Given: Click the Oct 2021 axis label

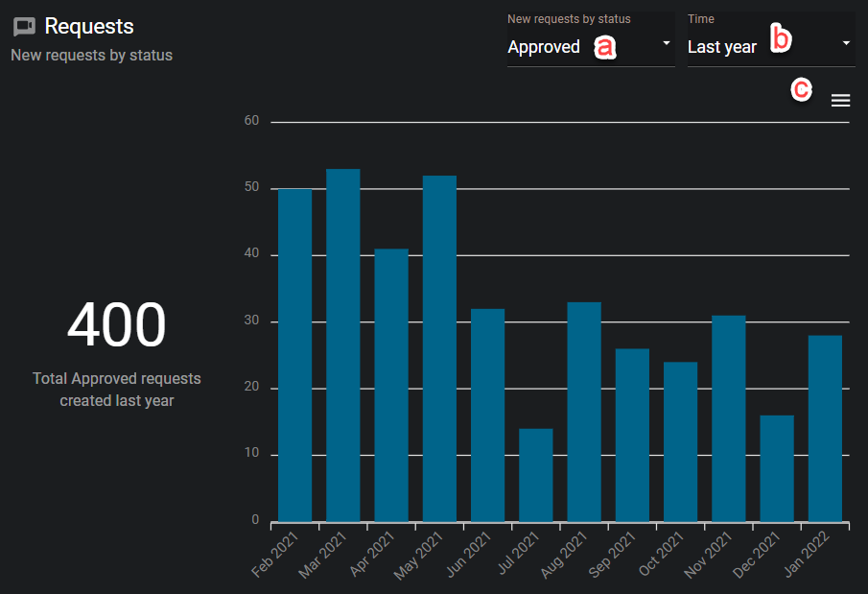Looking at the screenshot, I should pyautogui.click(x=661, y=554).
